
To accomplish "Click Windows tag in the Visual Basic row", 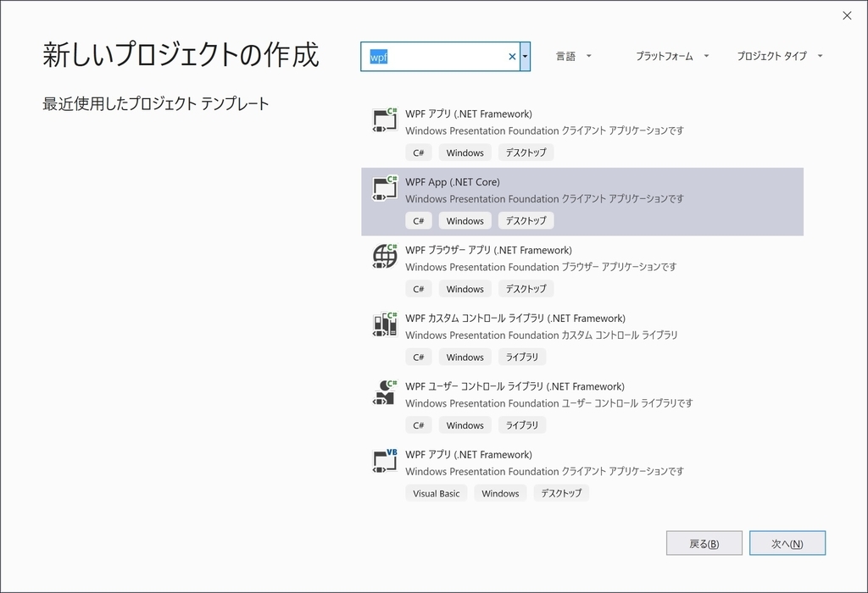I will click(x=500, y=493).
